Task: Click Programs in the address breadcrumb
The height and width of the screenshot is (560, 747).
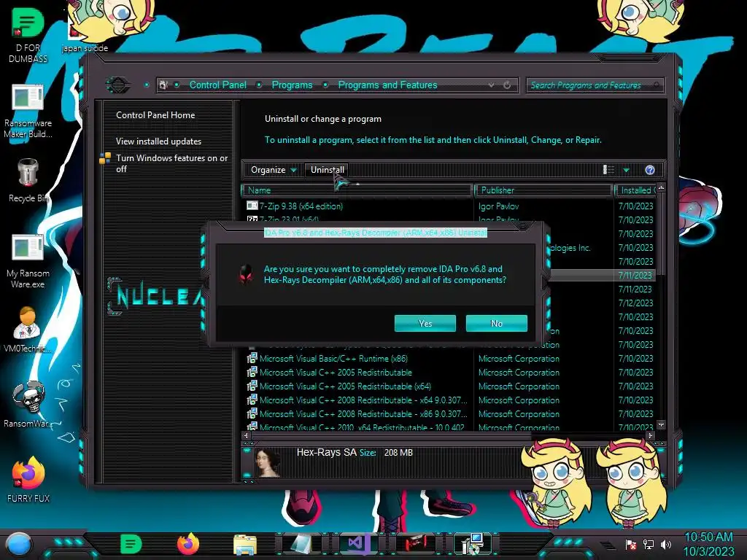Action: [x=292, y=85]
